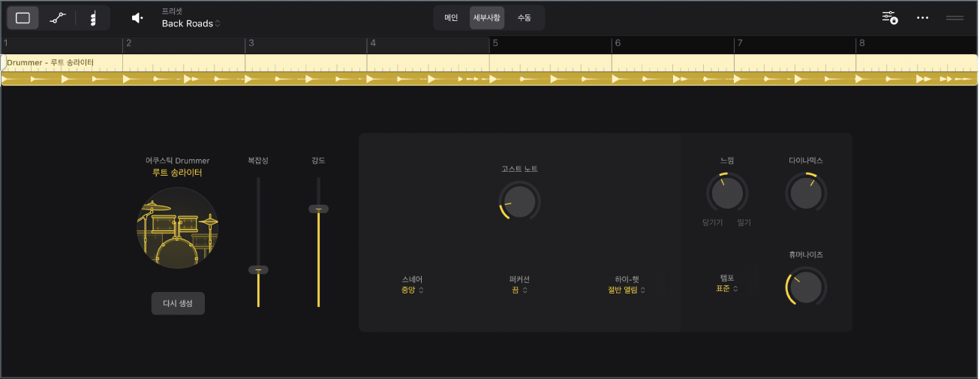Click the 휴머나이즈 knob
This screenshot has height=379, width=980.
[806, 287]
